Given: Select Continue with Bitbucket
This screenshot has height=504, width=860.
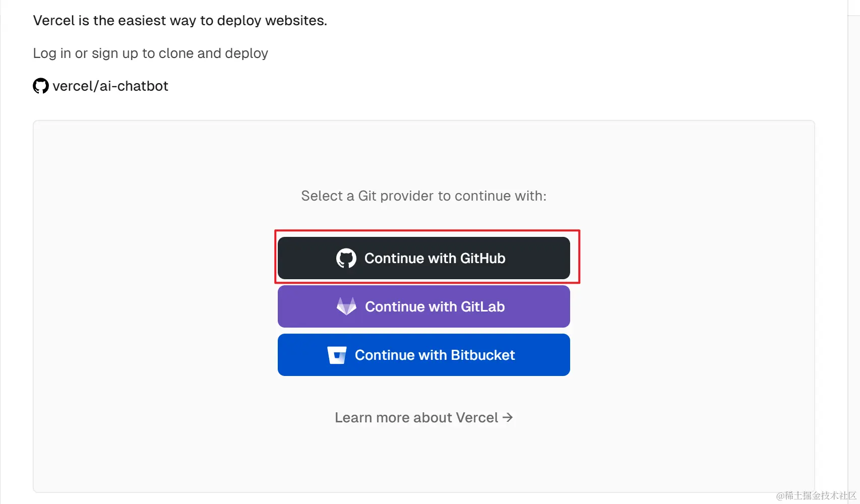Looking at the screenshot, I should 424,355.
